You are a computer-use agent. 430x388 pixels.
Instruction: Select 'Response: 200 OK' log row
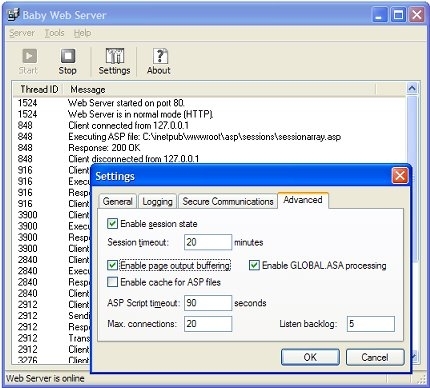coord(209,148)
